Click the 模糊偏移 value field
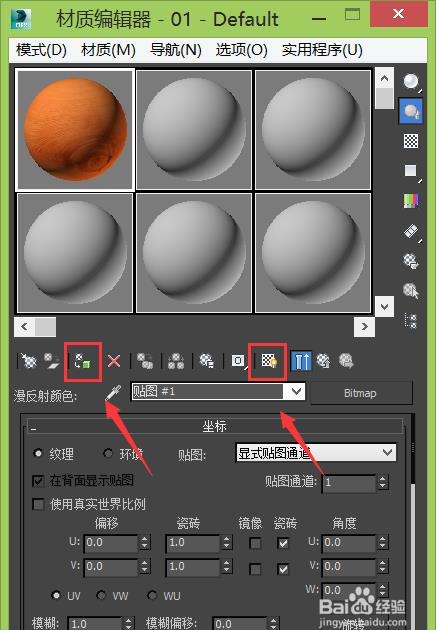Screen dimensions: 436x630 pyautogui.click(x=241, y=623)
